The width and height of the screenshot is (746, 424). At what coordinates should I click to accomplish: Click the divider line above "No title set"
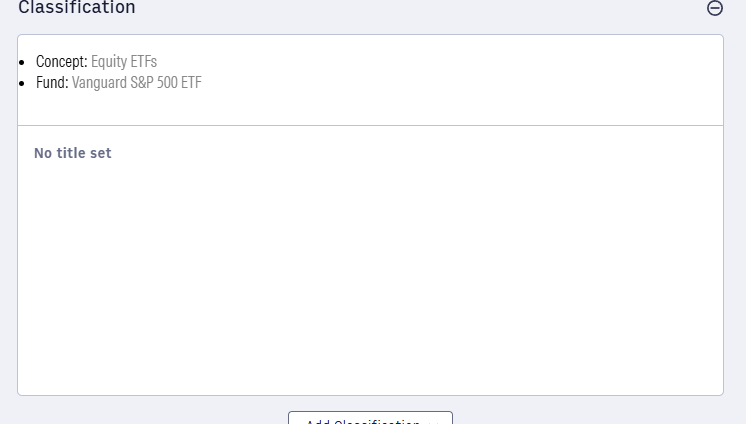tap(370, 125)
